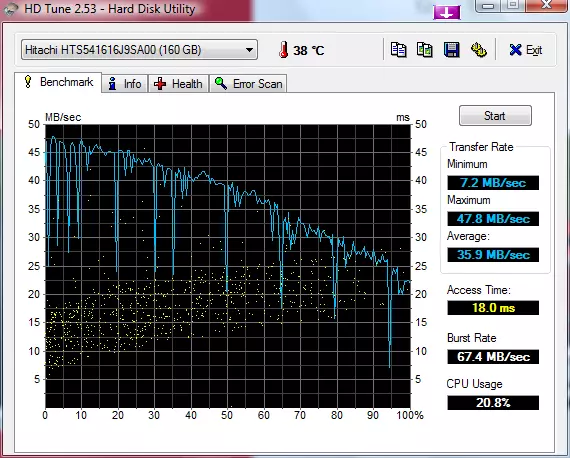Click the thermometer temperature icon

(x=284, y=50)
